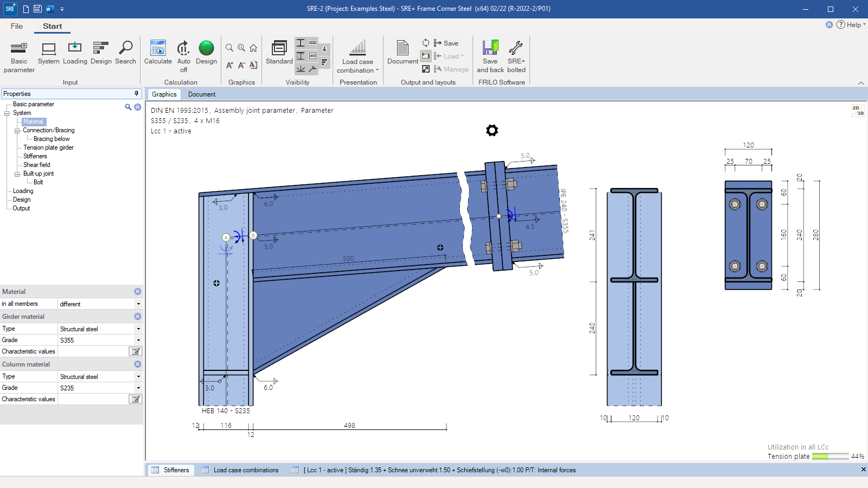Click the search icon in Properties tree
This screenshot has width=868, height=488.
[x=128, y=107]
